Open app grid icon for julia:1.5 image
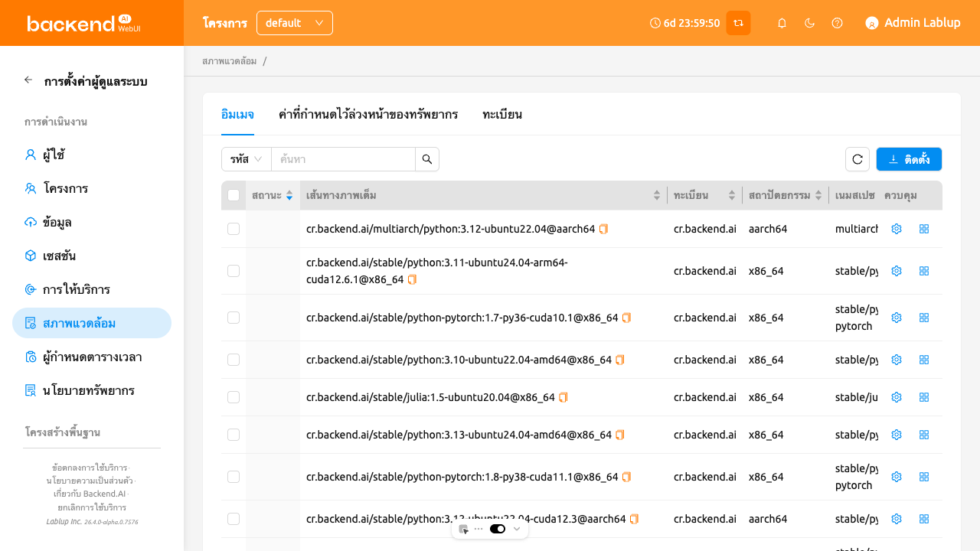 [x=924, y=397]
